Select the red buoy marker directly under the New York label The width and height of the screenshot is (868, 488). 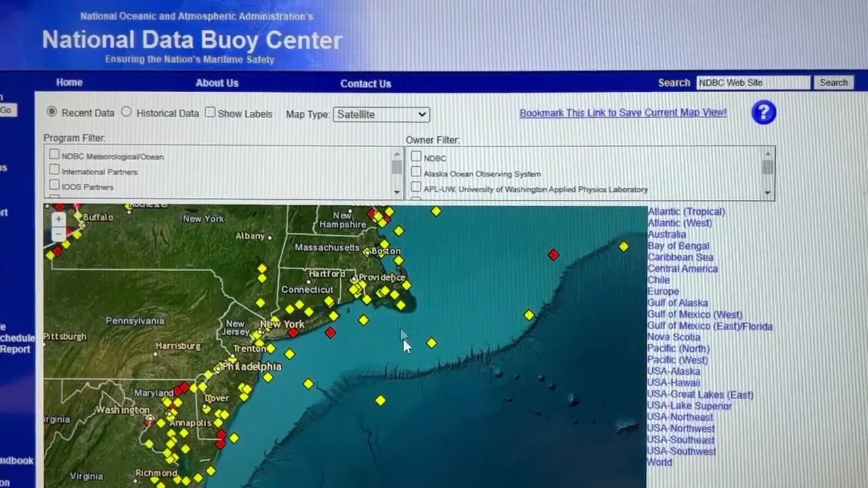[x=293, y=333]
